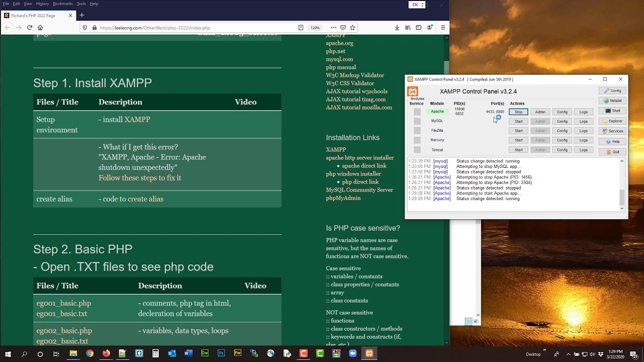
Task: Expand the Desktop toolbar chevron
Action: [x=544, y=351]
